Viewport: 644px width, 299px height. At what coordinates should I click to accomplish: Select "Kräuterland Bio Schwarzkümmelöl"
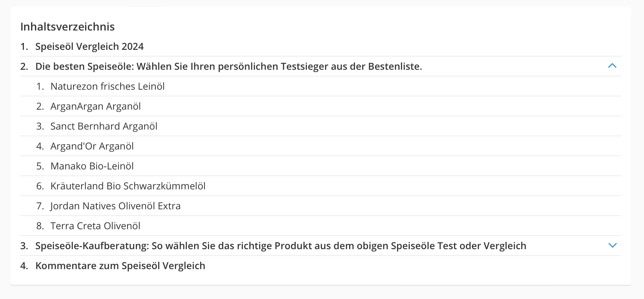(x=128, y=186)
